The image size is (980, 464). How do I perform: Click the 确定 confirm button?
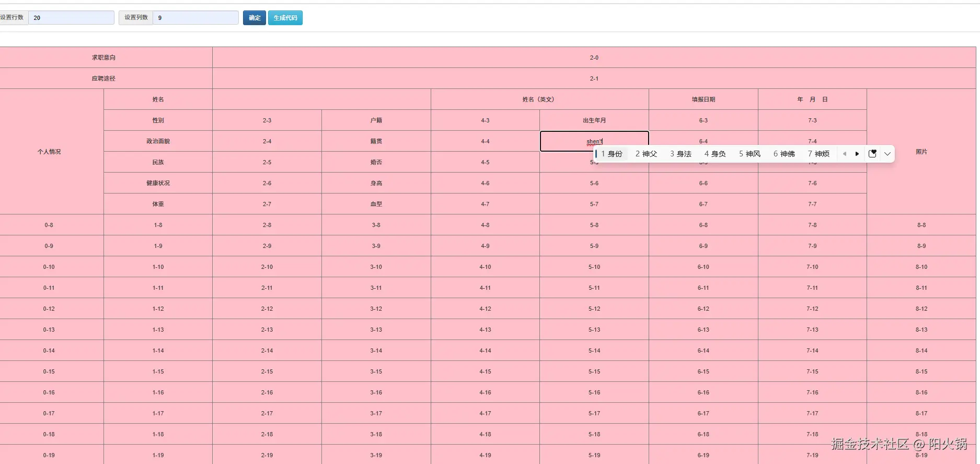(255, 18)
